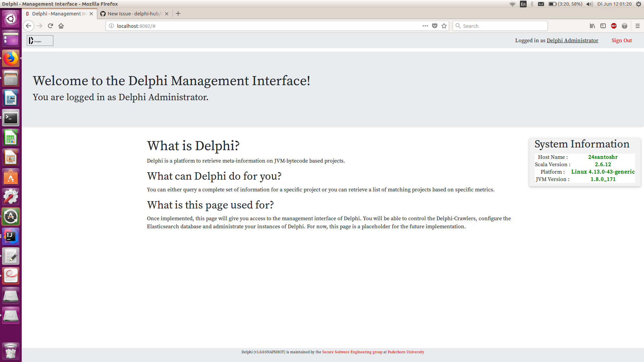This screenshot has width=644, height=362.
Task: Open the Trash from the launcher
Action: pos(10,351)
